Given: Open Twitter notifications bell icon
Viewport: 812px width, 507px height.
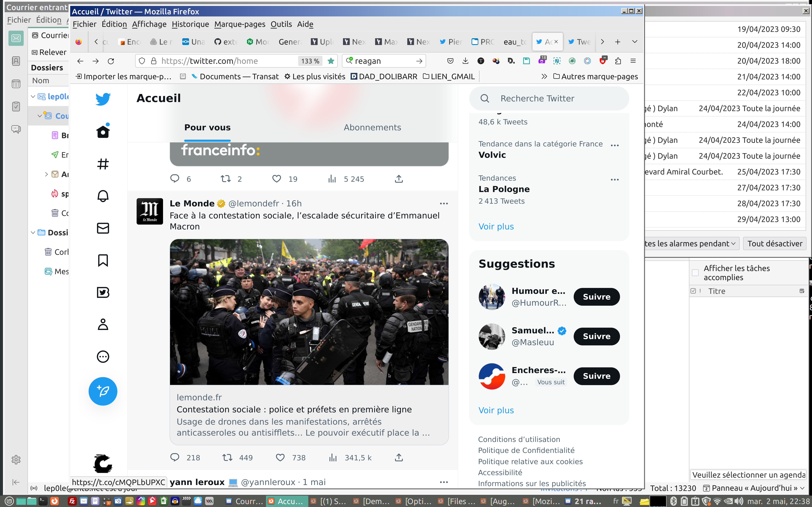Looking at the screenshot, I should point(103,196).
